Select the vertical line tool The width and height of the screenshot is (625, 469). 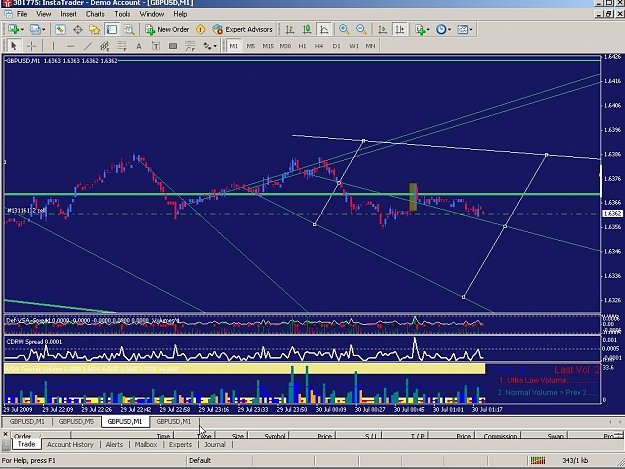[53, 46]
